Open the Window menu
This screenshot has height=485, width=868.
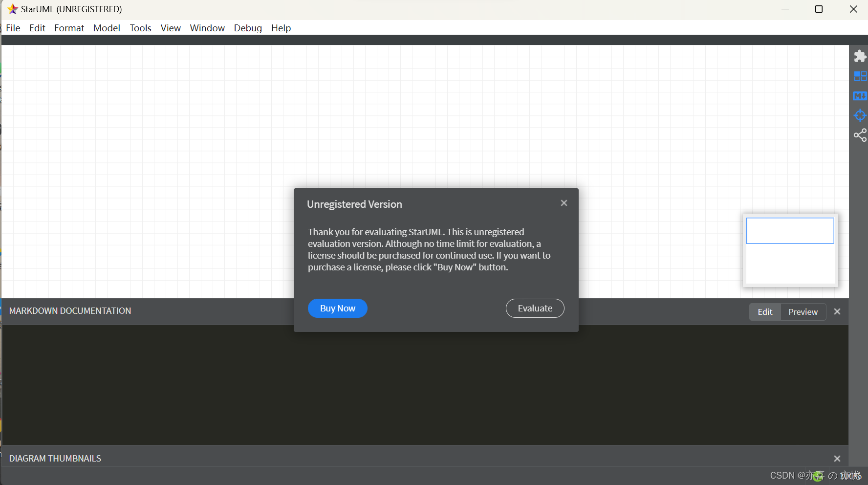point(207,28)
